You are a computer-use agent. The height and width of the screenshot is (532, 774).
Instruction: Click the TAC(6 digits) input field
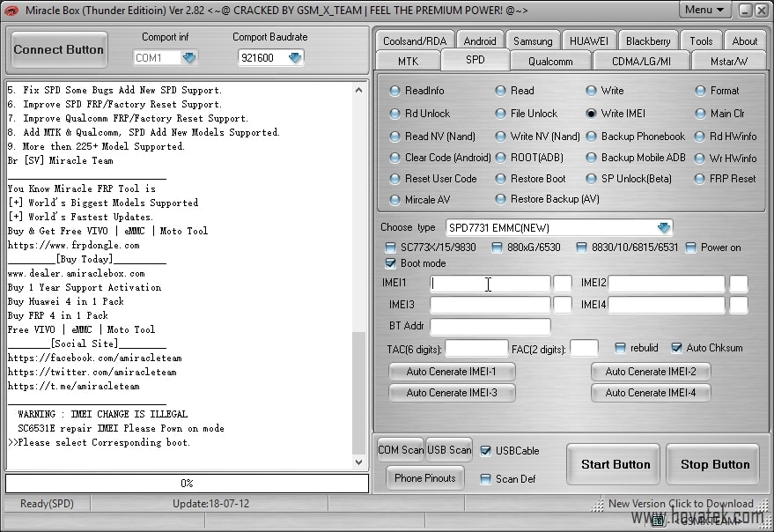click(476, 348)
